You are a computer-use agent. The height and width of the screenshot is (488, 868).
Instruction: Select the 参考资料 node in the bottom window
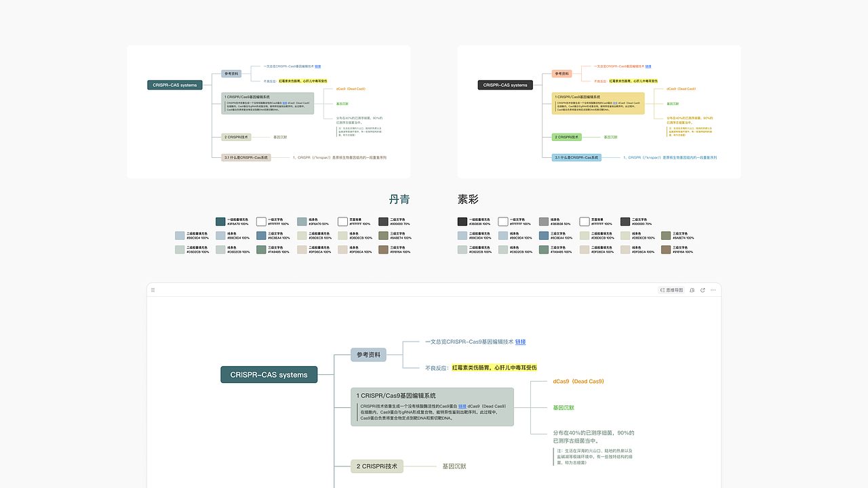click(x=369, y=354)
